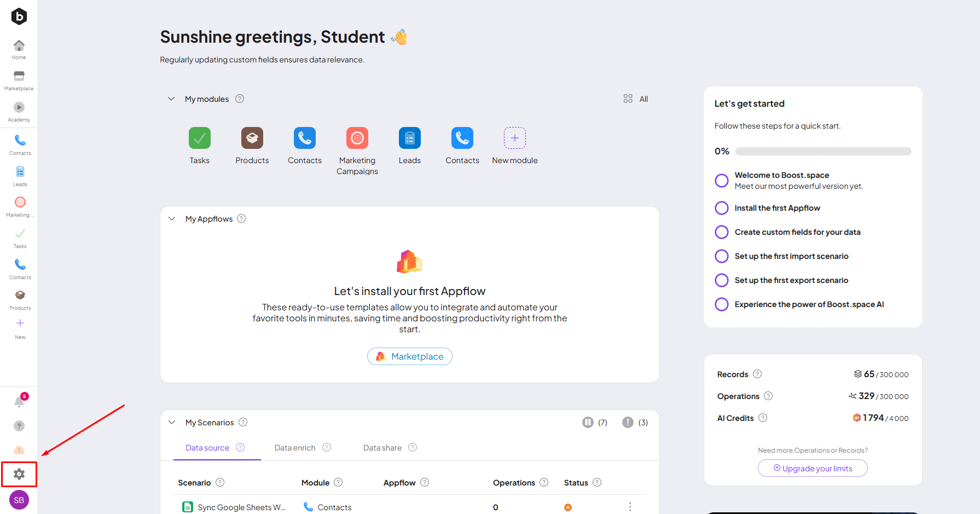Click Upgrade your limits button
This screenshot has width=980, height=514.
click(813, 469)
